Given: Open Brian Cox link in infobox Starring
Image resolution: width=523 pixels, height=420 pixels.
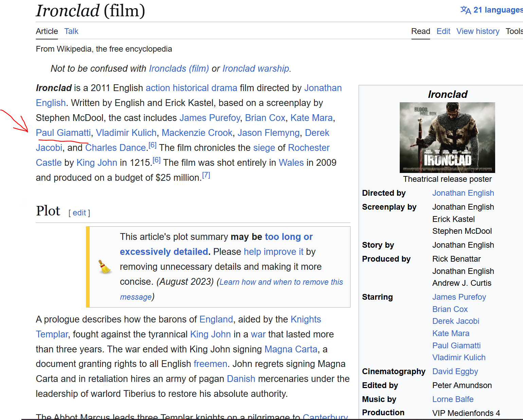Looking at the screenshot, I should click(450, 309).
